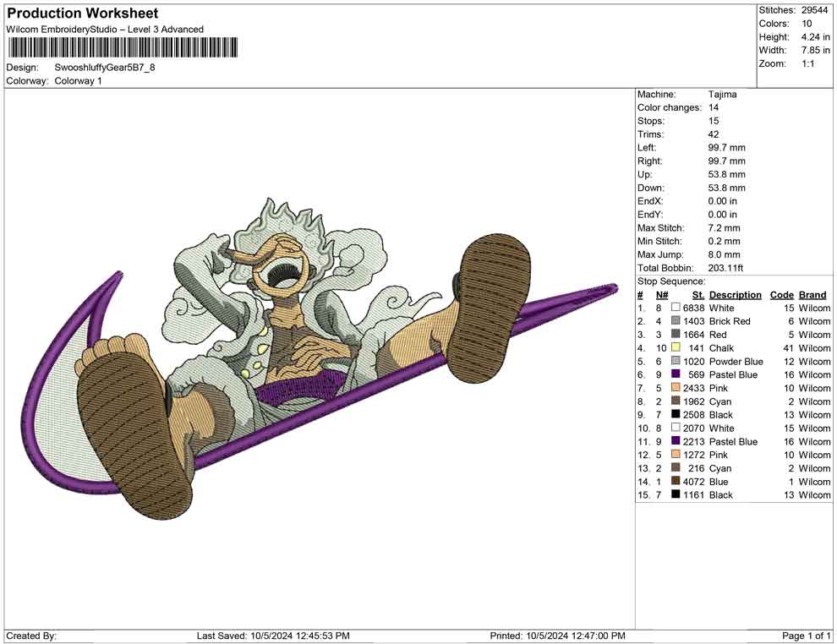Viewport: 837px width, 644px height.
Task: Click the Pink swatch beside stitch count 1272
Action: [676, 455]
